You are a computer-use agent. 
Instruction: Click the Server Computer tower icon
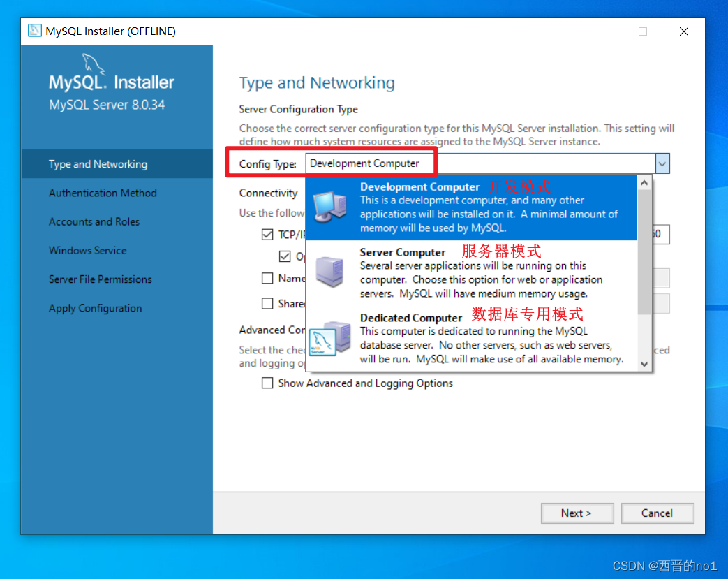click(329, 271)
